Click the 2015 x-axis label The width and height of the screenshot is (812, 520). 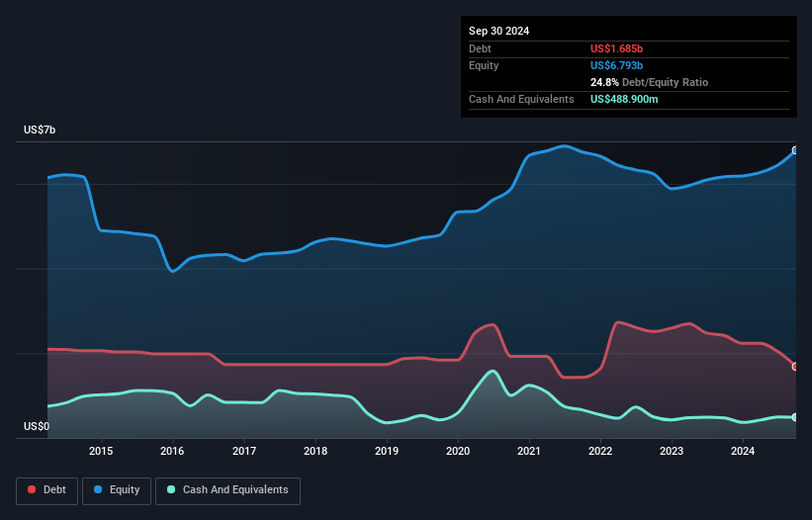click(x=101, y=451)
